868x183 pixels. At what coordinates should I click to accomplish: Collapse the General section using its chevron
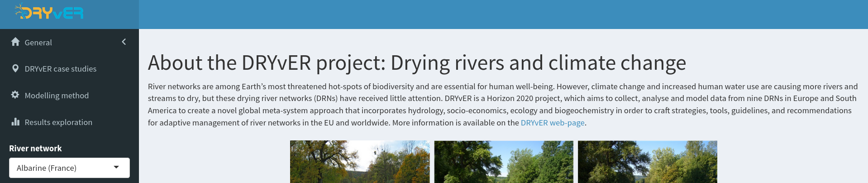pos(124,42)
